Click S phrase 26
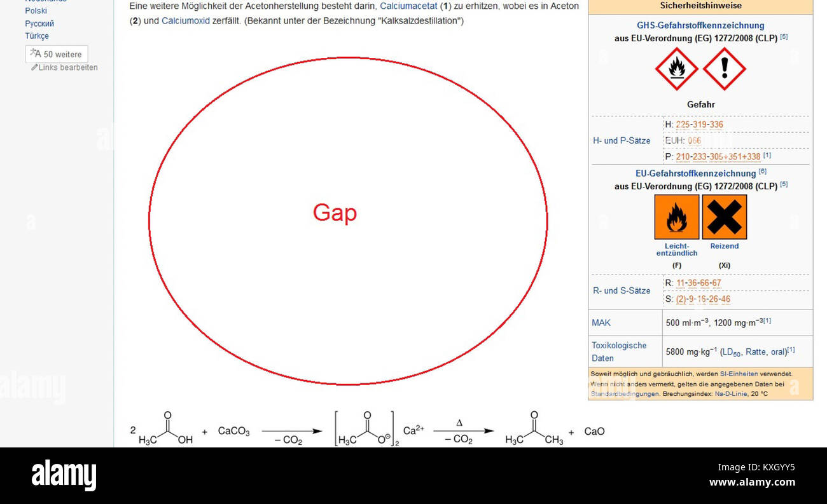 [x=714, y=299]
